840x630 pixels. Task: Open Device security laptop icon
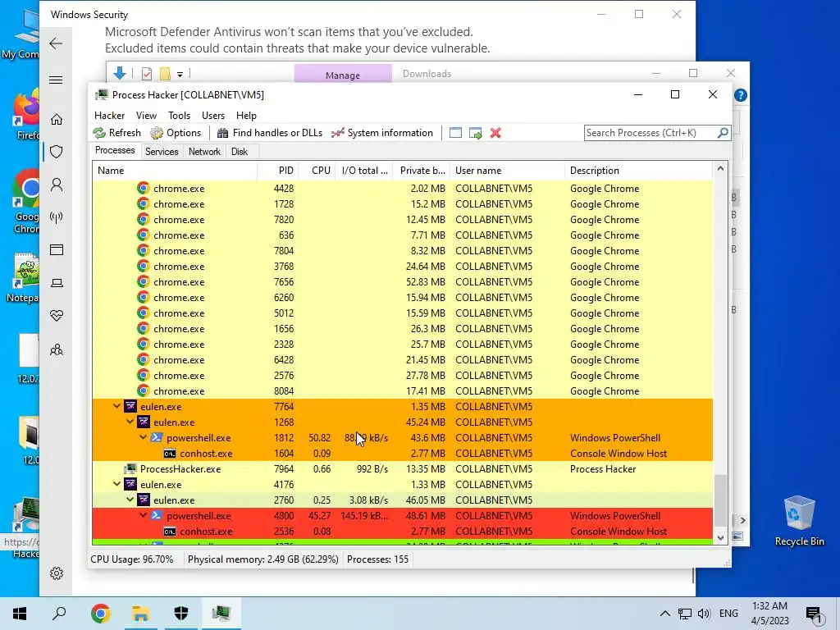pos(57,283)
